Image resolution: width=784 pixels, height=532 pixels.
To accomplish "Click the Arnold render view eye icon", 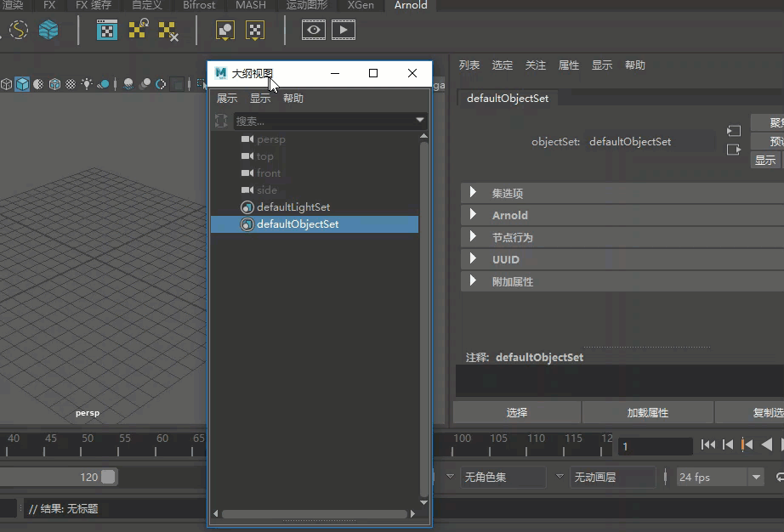I will click(314, 30).
